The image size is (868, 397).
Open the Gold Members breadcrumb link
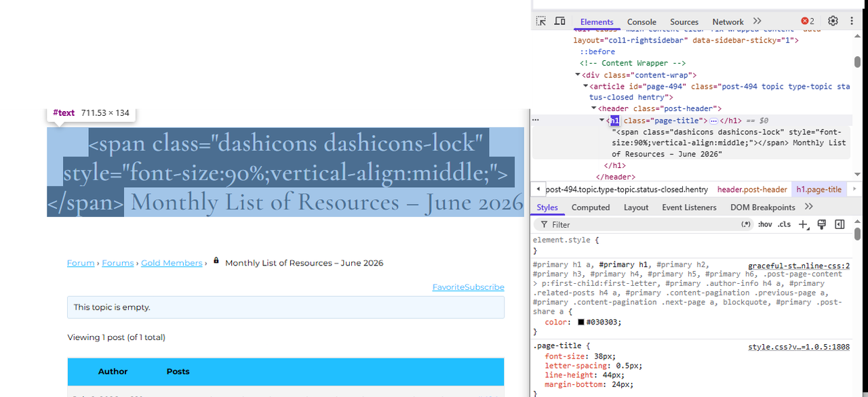click(172, 263)
